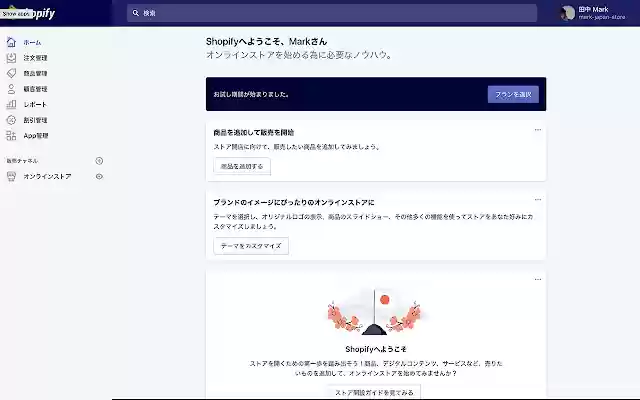The width and height of the screenshot is (640, 400).
Task: Click the レポート bar chart icon
Action: pyautogui.click(x=11, y=104)
